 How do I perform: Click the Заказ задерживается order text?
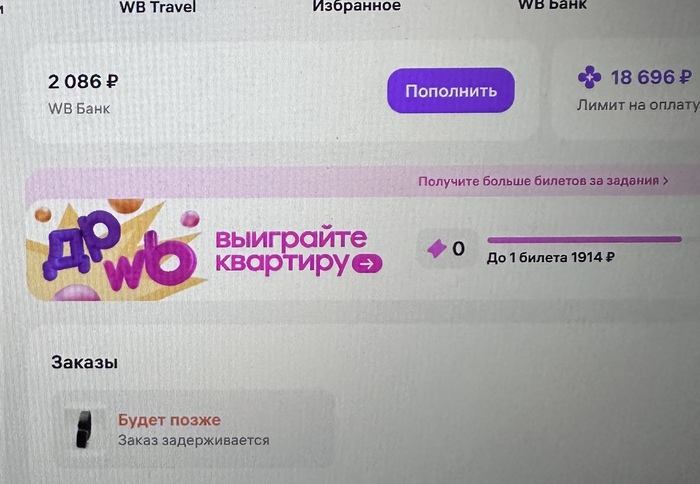click(x=194, y=441)
